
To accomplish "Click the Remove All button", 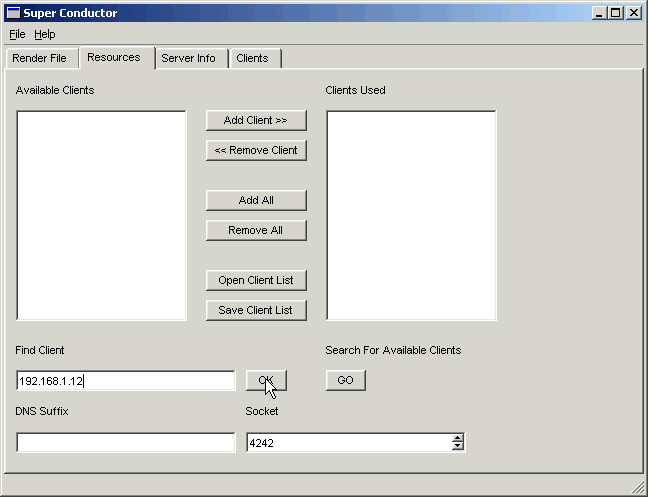I will point(256,230).
